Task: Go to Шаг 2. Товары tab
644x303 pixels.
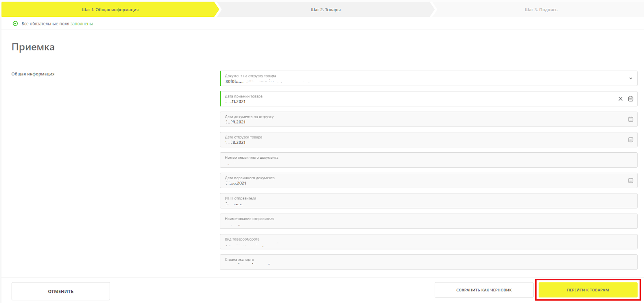Action: [x=325, y=9]
